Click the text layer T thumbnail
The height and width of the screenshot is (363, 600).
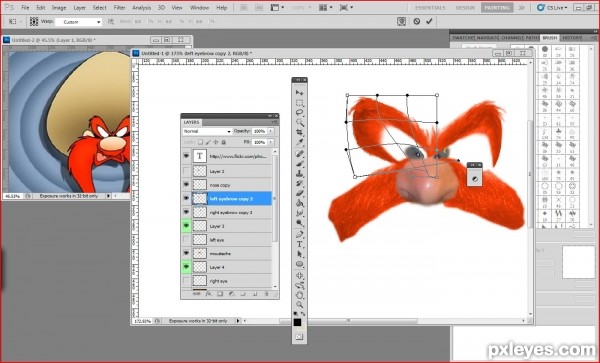[x=199, y=156]
